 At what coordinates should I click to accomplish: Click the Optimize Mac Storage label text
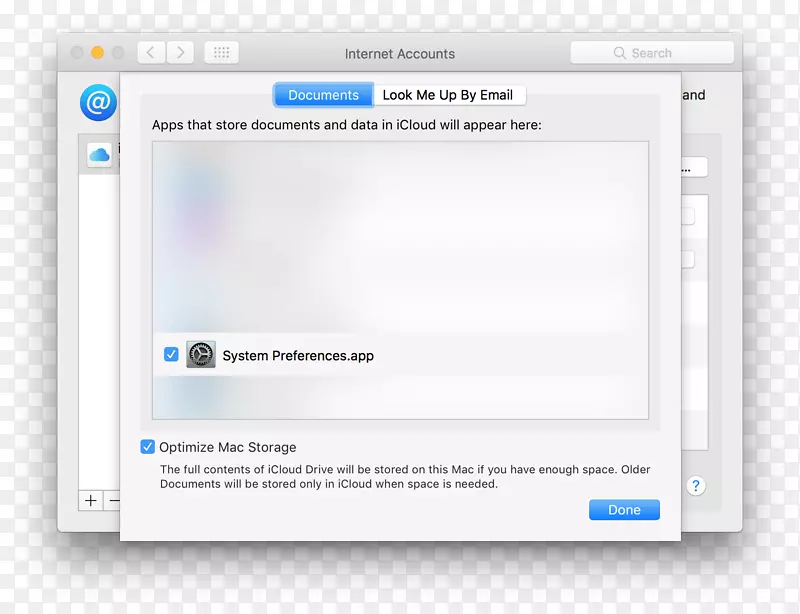[228, 447]
